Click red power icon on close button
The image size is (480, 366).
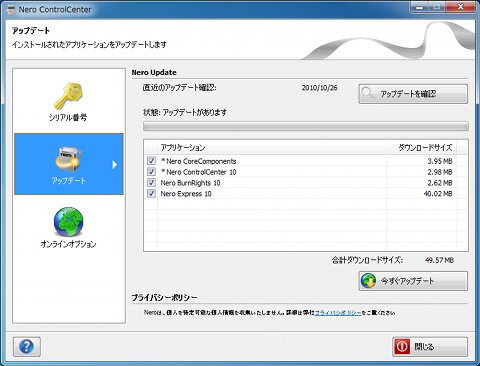coord(402,347)
